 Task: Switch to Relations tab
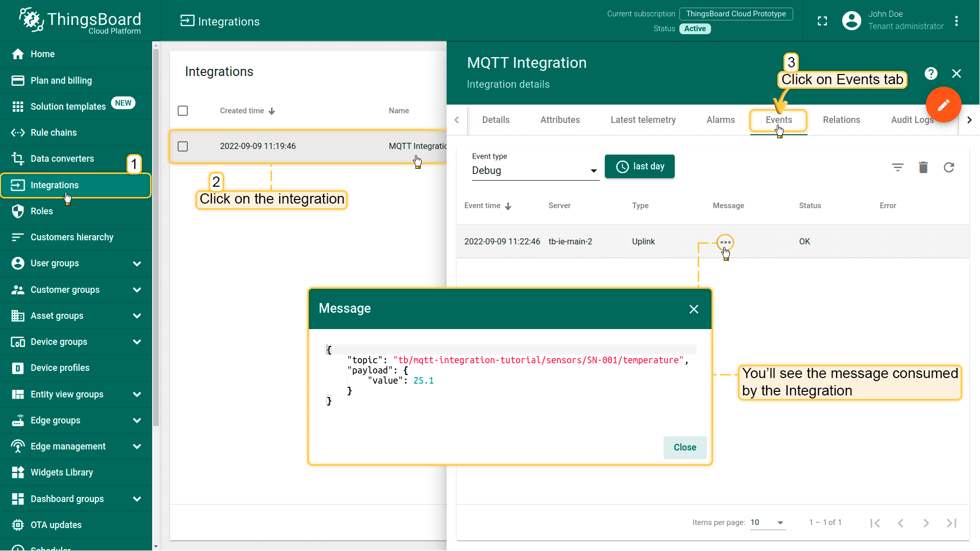pyautogui.click(x=841, y=120)
